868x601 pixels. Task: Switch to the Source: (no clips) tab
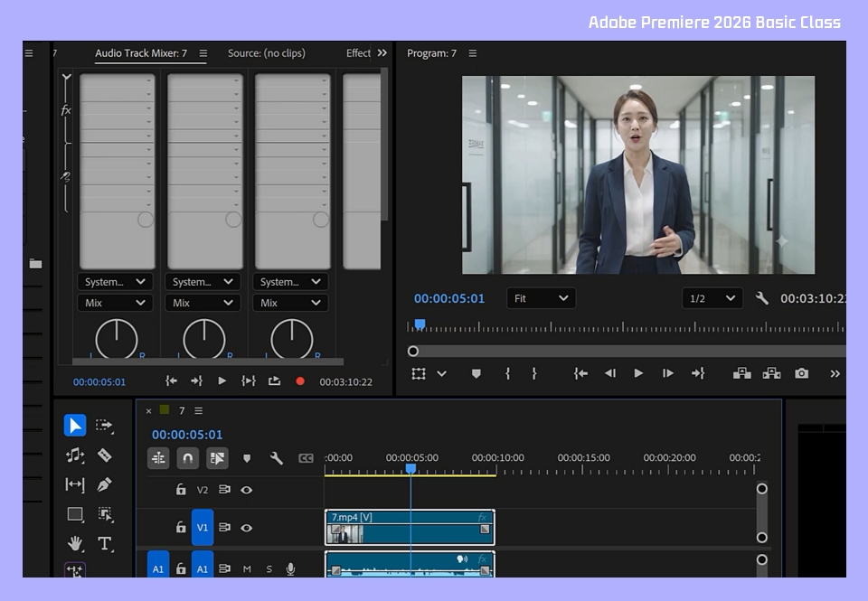click(266, 53)
